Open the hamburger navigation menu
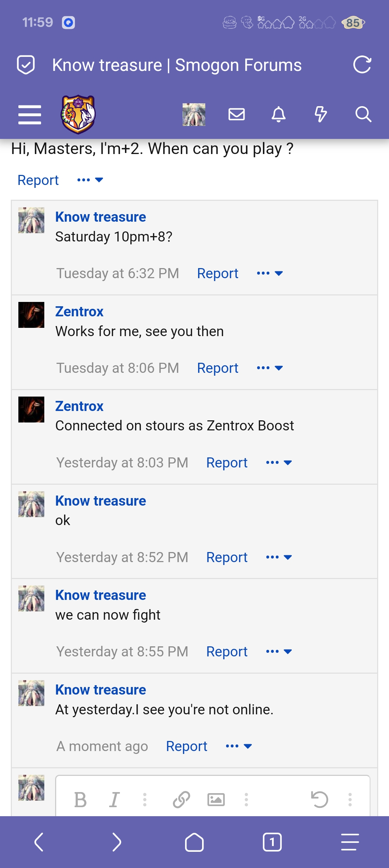This screenshot has height=868, width=389. pyautogui.click(x=30, y=115)
